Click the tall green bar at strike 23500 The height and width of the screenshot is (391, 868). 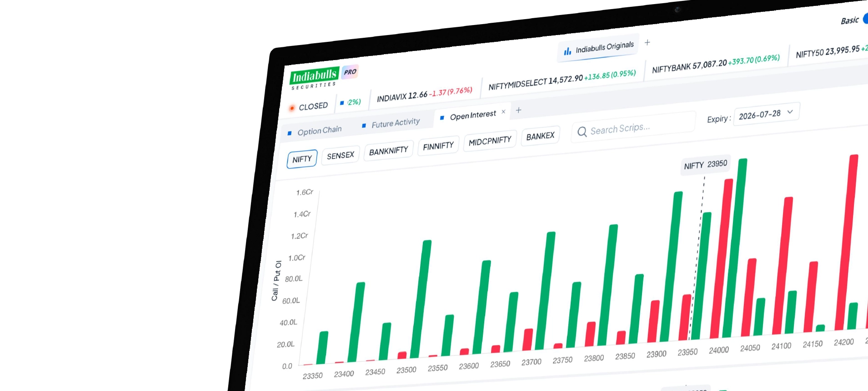coord(421,299)
